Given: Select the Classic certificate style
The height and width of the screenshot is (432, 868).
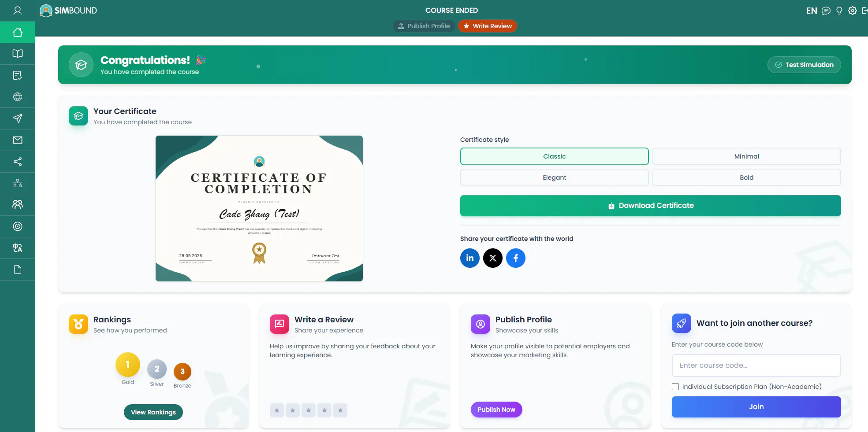Looking at the screenshot, I should (555, 156).
